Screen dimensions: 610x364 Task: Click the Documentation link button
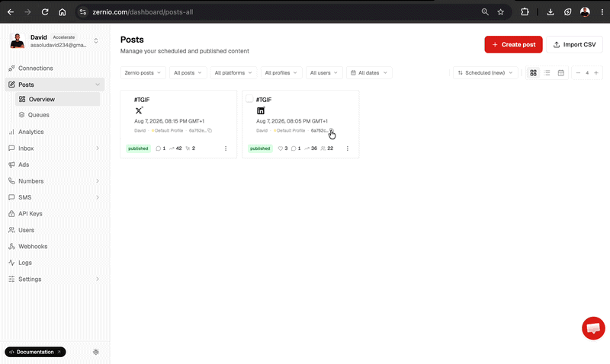pyautogui.click(x=35, y=352)
